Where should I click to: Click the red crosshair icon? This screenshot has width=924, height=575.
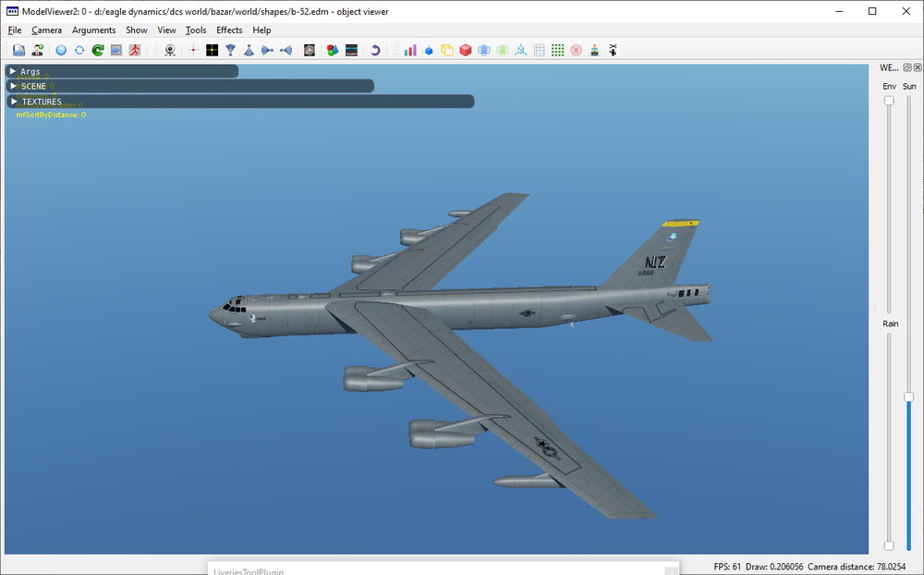click(x=193, y=50)
